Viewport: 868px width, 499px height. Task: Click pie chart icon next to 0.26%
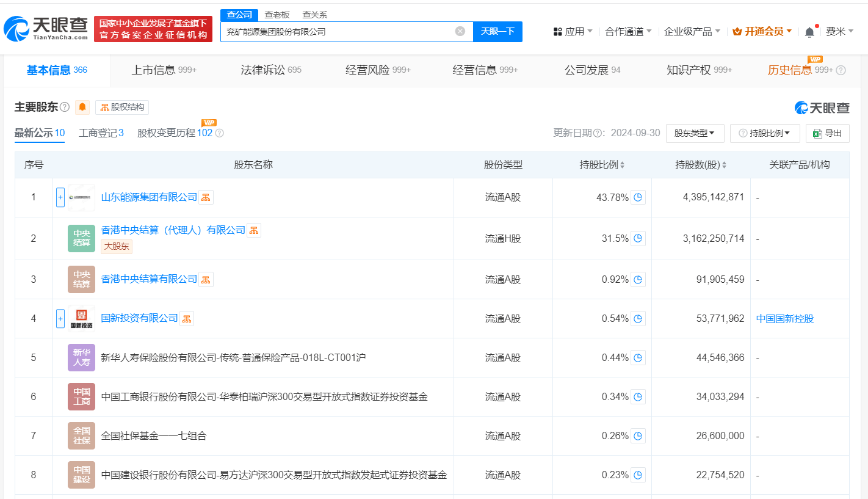[638, 435]
